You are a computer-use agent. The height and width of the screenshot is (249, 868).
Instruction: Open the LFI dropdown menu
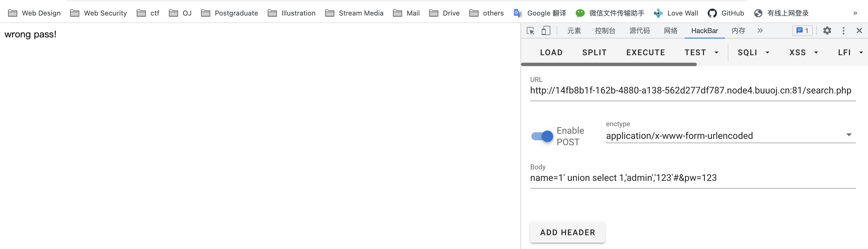(850, 53)
